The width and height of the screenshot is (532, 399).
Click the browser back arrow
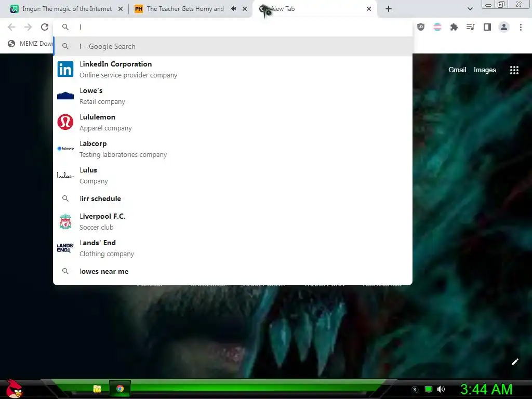11,27
